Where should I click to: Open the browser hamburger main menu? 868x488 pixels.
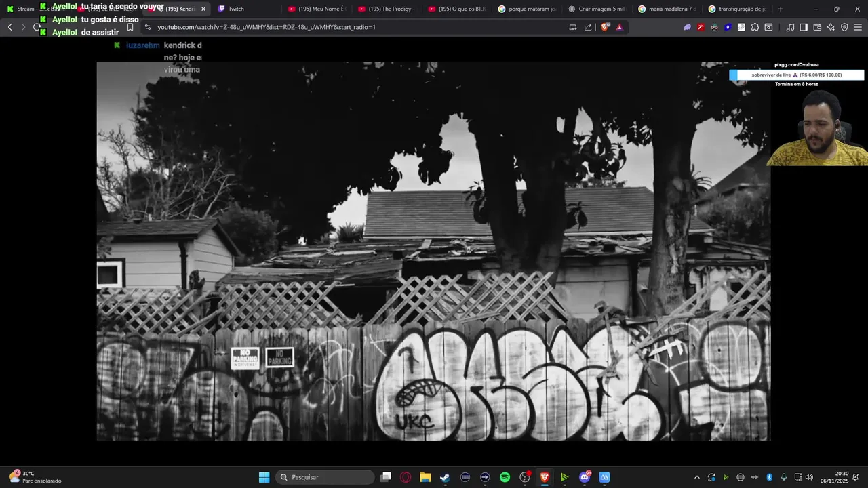pos(858,27)
